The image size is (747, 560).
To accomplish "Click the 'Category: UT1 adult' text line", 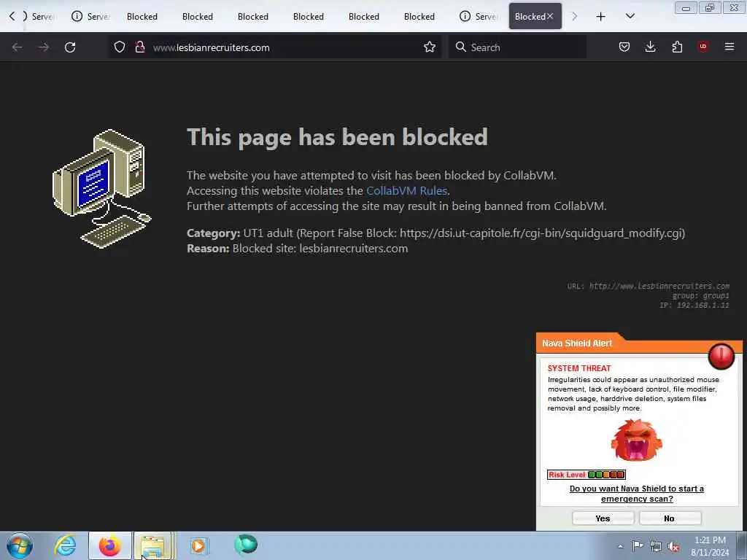I will (436, 233).
